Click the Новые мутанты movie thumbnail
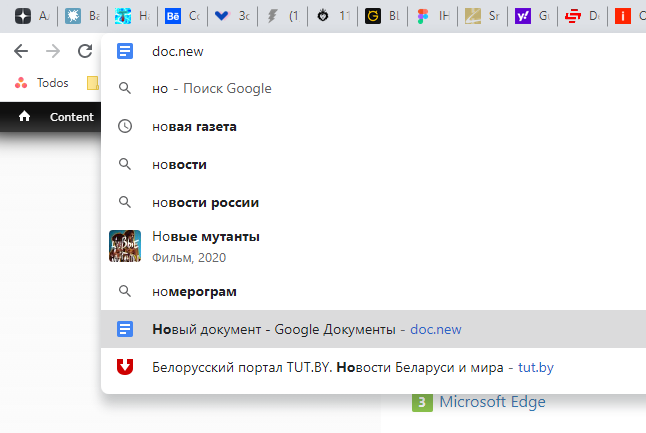The image size is (646, 433). (x=125, y=246)
